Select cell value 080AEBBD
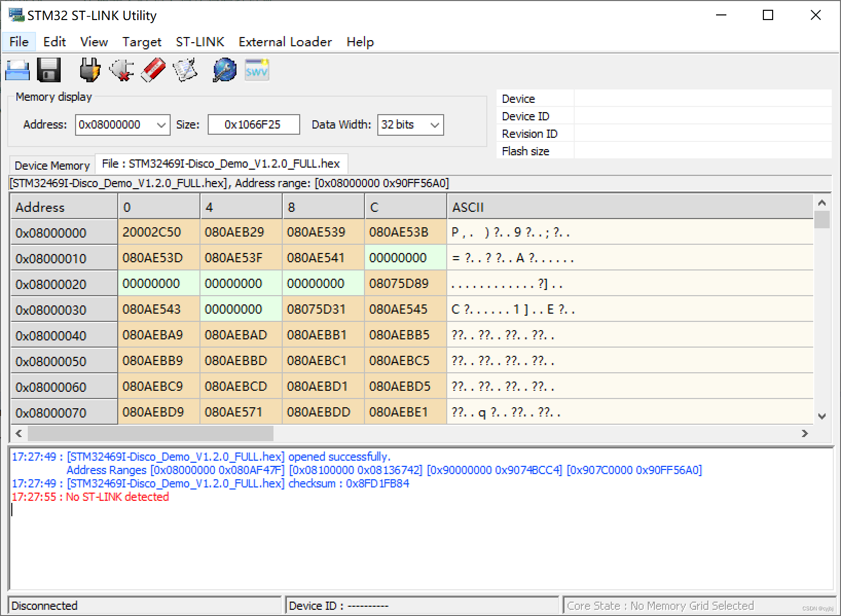 tap(241, 360)
